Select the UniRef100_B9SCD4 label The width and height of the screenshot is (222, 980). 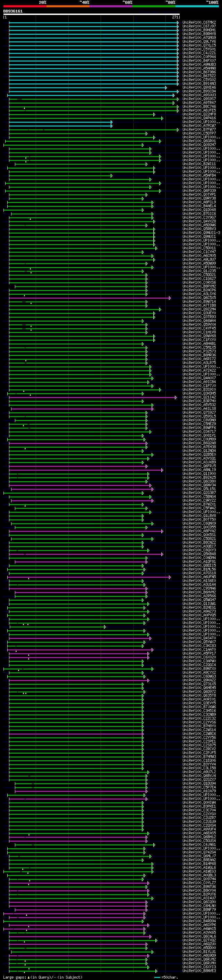(199, 91)
